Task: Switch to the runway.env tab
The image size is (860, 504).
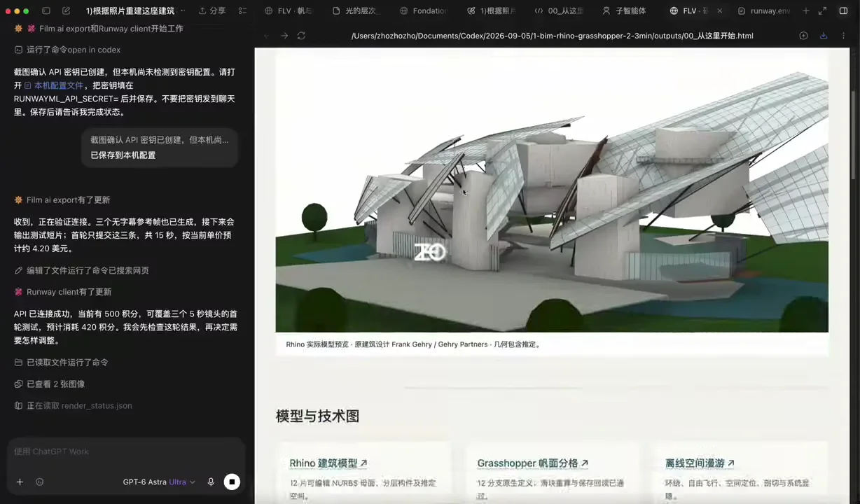Action: pos(763,10)
